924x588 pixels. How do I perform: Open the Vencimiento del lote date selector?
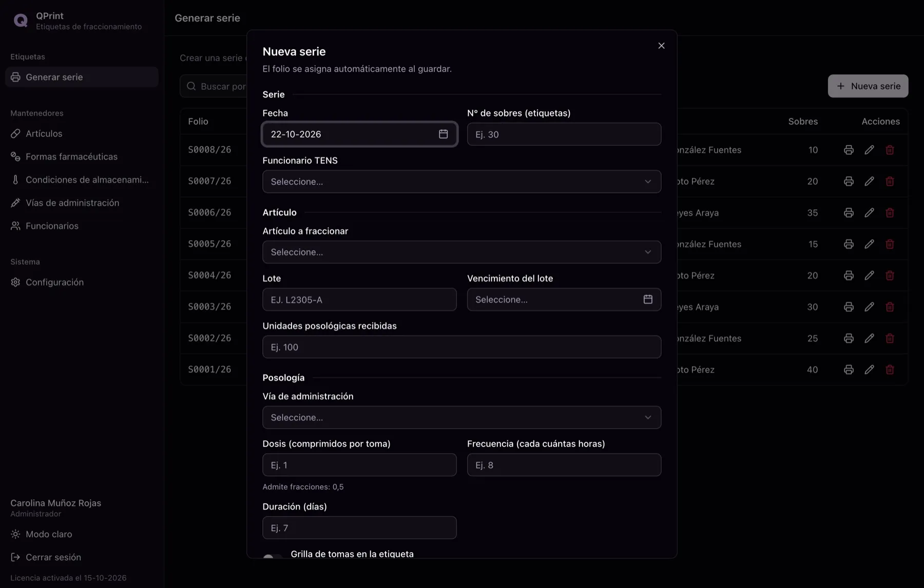coord(564,299)
